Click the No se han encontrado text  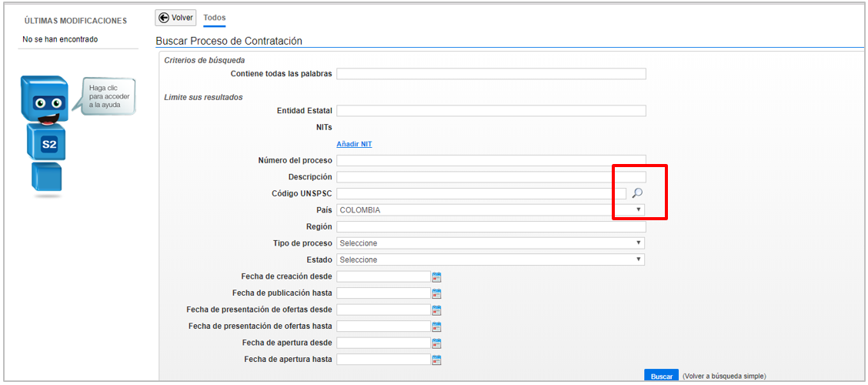60,39
